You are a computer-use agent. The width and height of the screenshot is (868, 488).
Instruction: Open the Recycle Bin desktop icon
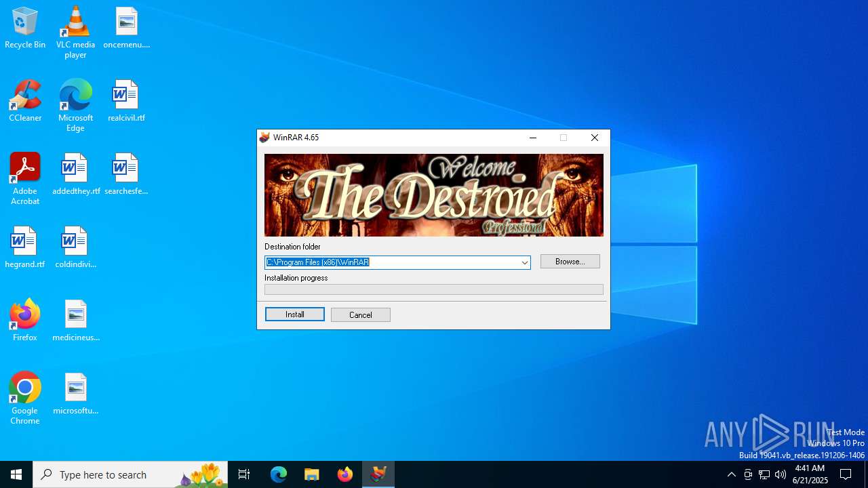(x=25, y=28)
